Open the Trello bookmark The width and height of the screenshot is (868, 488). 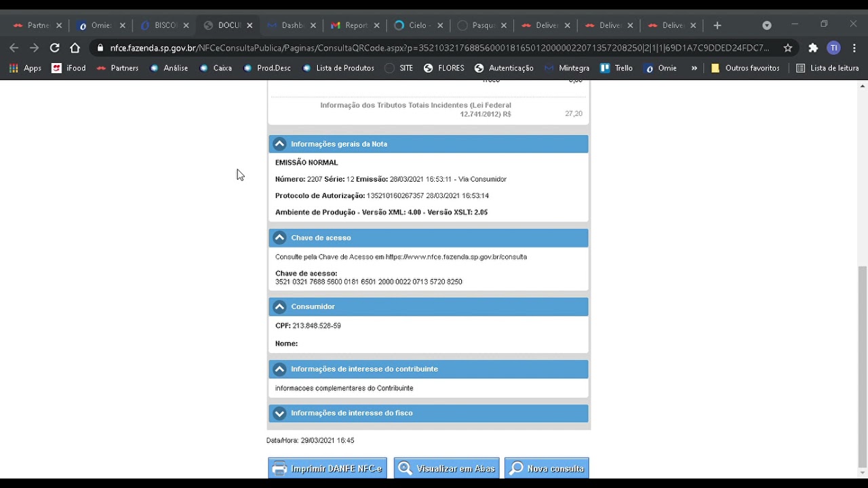pyautogui.click(x=616, y=68)
